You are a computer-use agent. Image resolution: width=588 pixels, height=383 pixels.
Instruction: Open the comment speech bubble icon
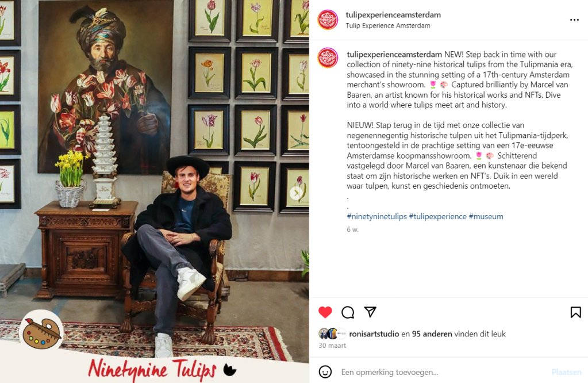pyautogui.click(x=348, y=312)
